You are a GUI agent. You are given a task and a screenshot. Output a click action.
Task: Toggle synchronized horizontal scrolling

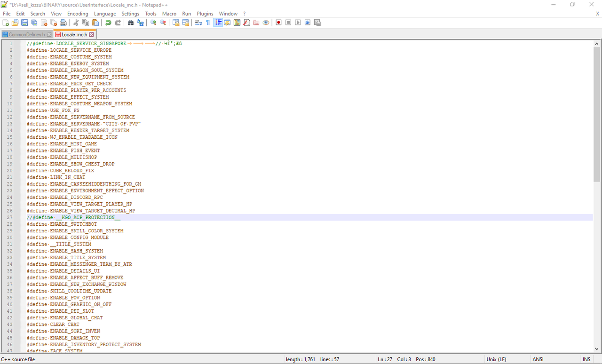coord(185,23)
